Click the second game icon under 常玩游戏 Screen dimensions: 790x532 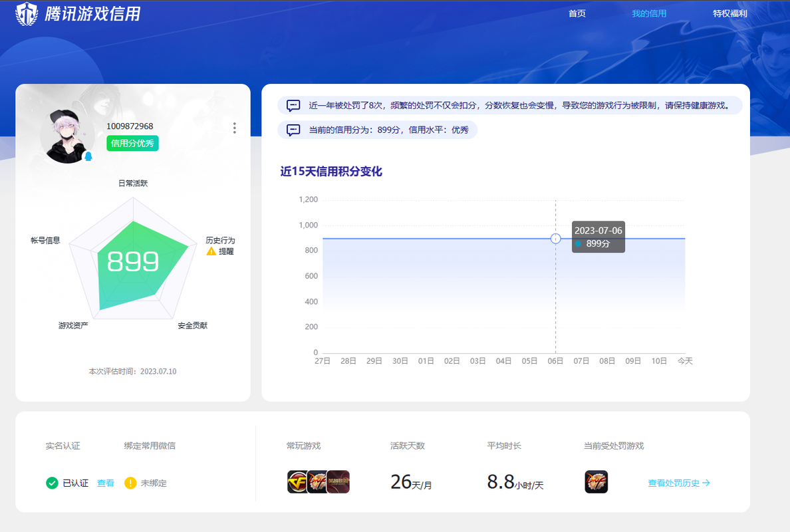pyautogui.click(x=317, y=482)
